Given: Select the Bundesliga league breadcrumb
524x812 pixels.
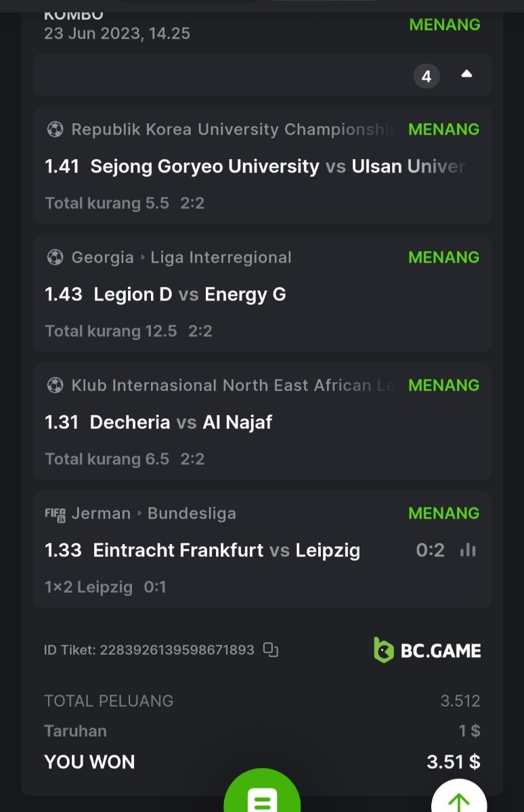Looking at the screenshot, I should [192, 514].
